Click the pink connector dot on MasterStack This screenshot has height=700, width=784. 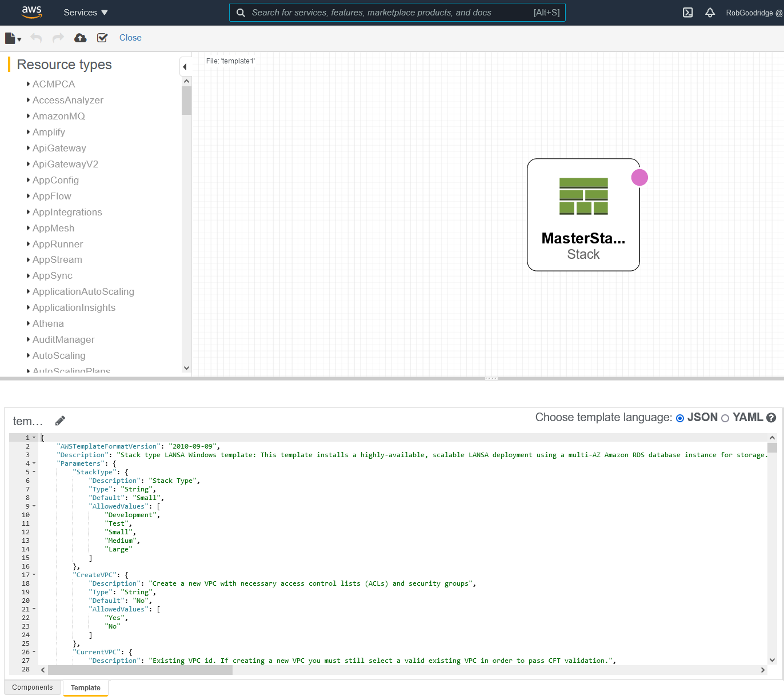(x=639, y=178)
